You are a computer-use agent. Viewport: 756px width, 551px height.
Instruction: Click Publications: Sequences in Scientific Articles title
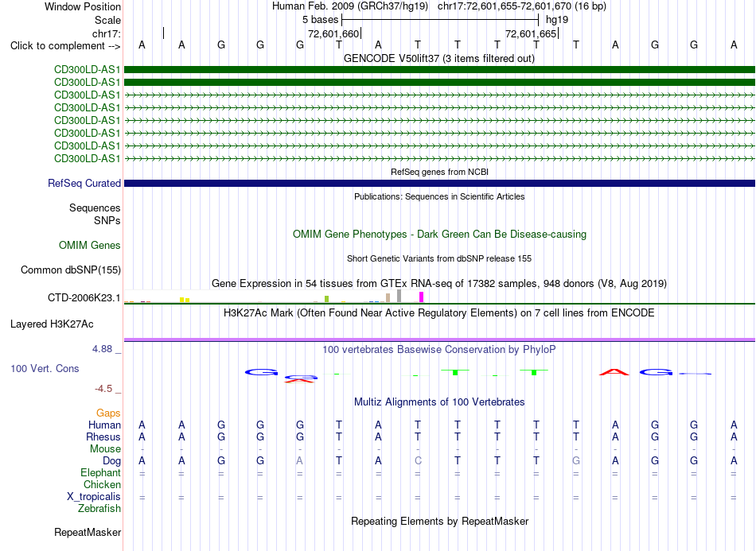click(439, 196)
